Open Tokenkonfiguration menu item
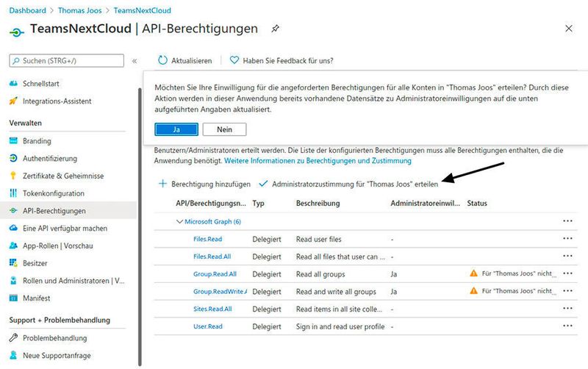This screenshot has height=369, width=588. coord(53,193)
